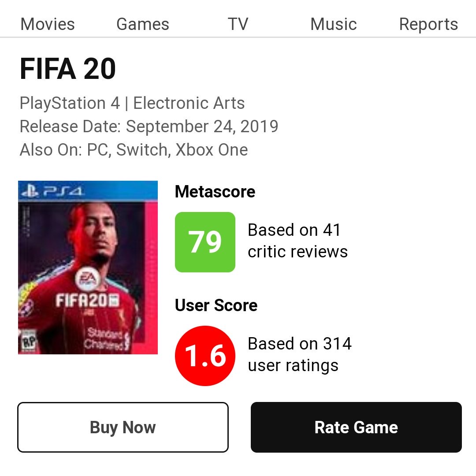Viewport: 476px width, 476px height.
Task: Open the 41 critic reviews link
Action: point(297,241)
